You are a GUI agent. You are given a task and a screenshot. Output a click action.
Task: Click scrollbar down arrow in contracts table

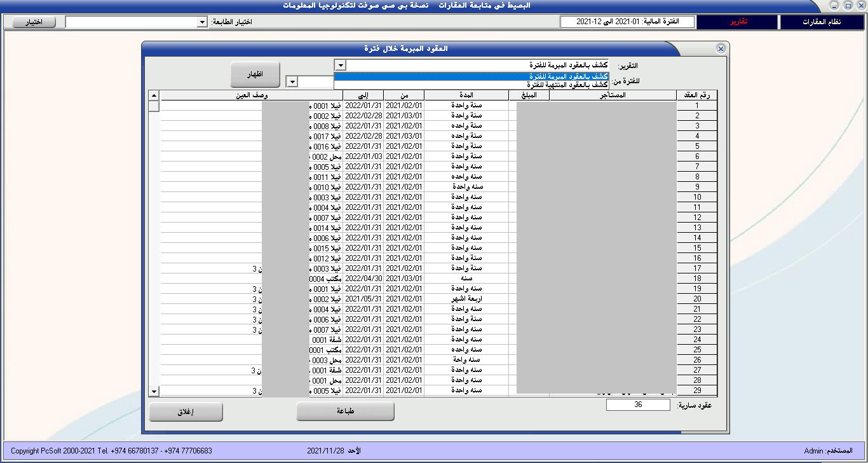[x=154, y=390]
